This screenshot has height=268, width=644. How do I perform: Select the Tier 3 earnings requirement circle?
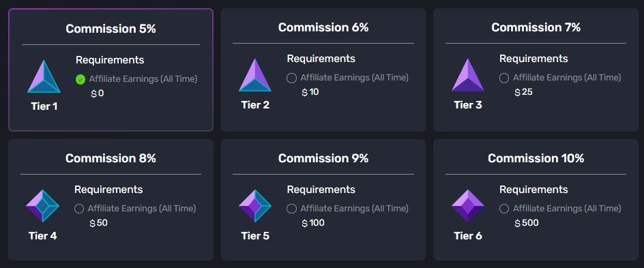pyautogui.click(x=504, y=78)
